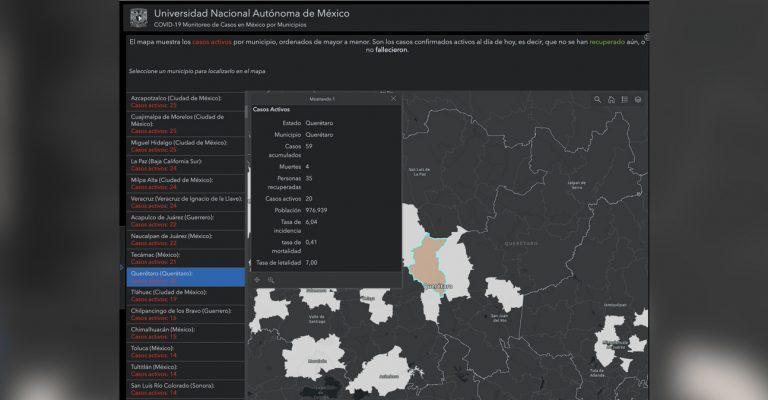The image size is (768, 400).
Task: Click the Tasa de letalidad value 7,00
Action: coord(312,263)
